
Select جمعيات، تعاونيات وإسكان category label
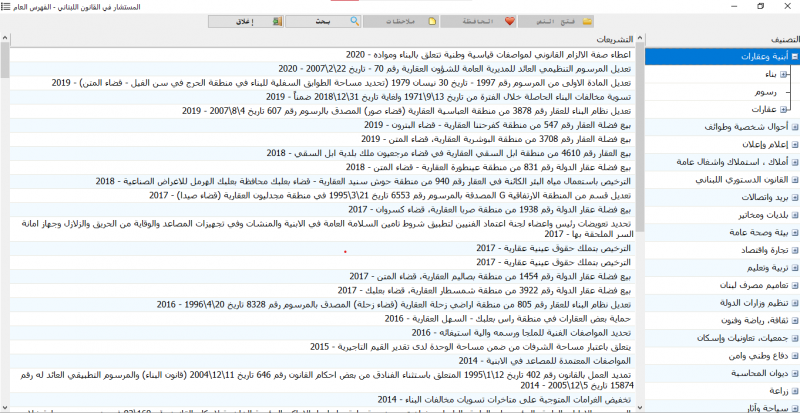(x=743, y=337)
